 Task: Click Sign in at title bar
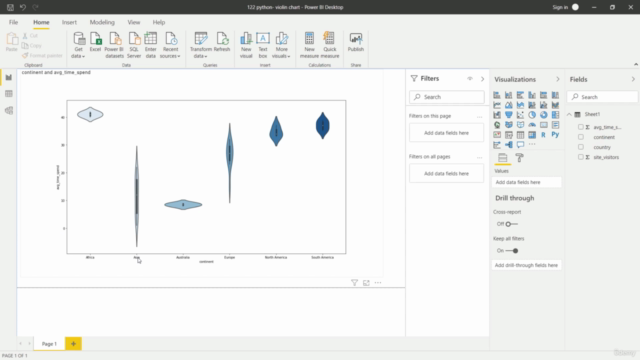pyautogui.click(x=560, y=7)
